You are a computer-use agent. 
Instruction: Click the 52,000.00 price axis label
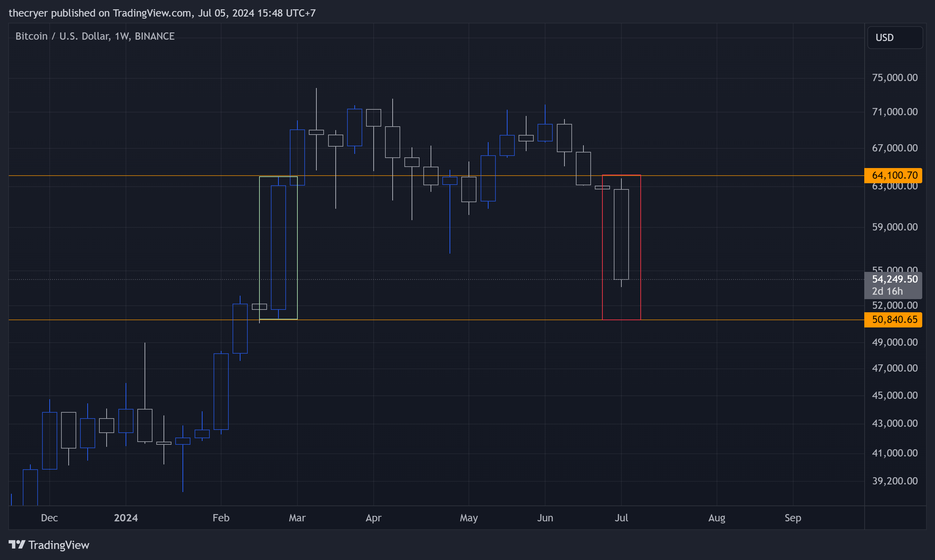coord(895,305)
